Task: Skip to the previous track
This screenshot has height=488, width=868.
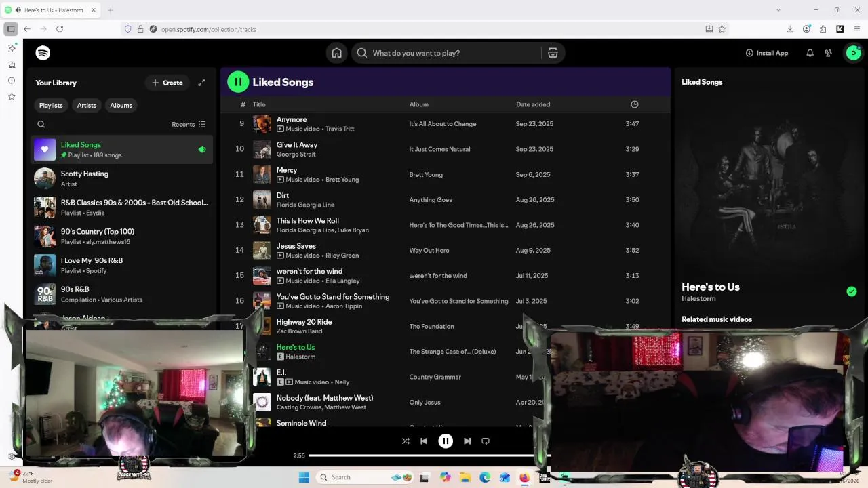Action: [424, 441]
